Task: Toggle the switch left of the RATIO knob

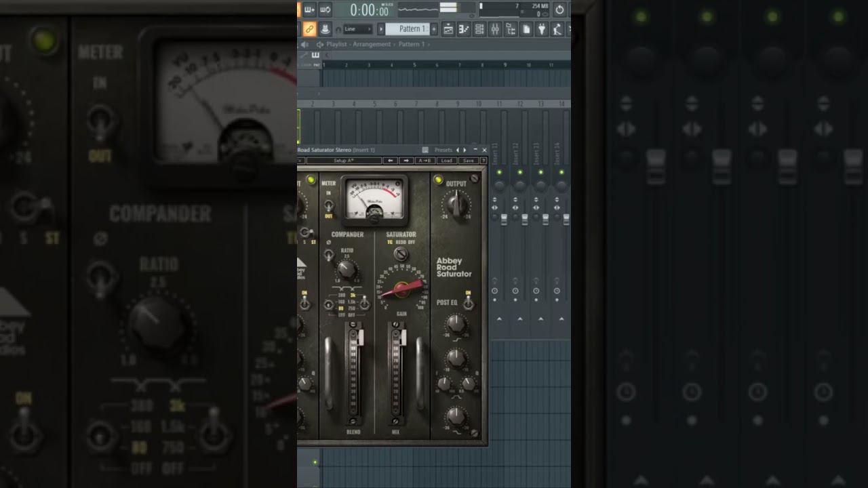Action: pyautogui.click(x=328, y=255)
